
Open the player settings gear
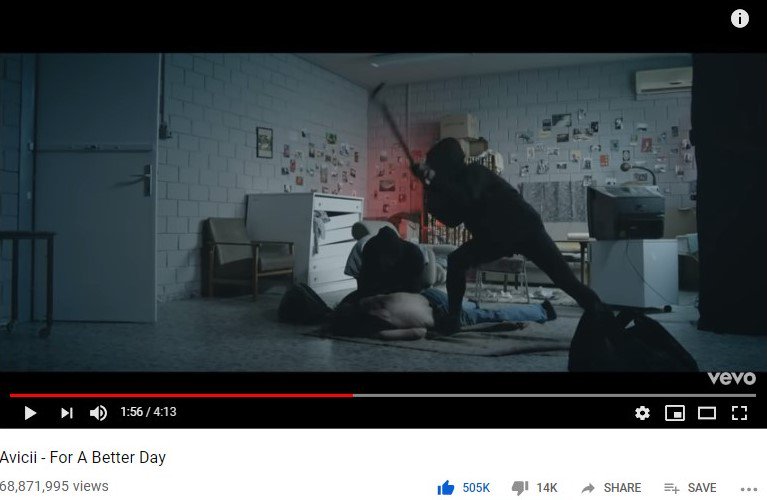coord(642,413)
